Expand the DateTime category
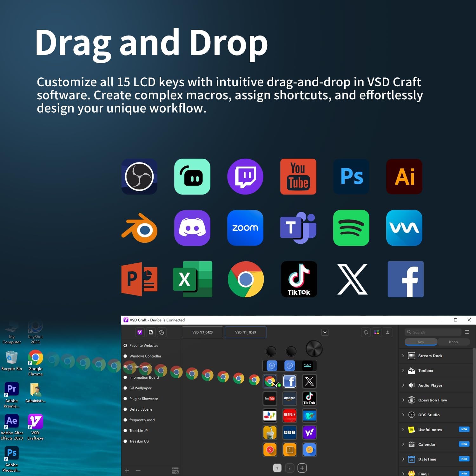This screenshot has width=476, height=476. click(403, 459)
